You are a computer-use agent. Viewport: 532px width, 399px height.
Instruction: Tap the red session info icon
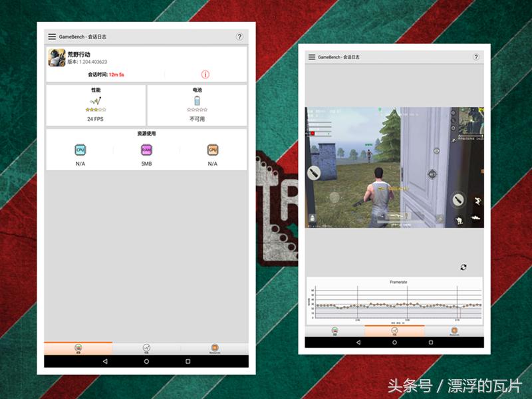(205, 74)
